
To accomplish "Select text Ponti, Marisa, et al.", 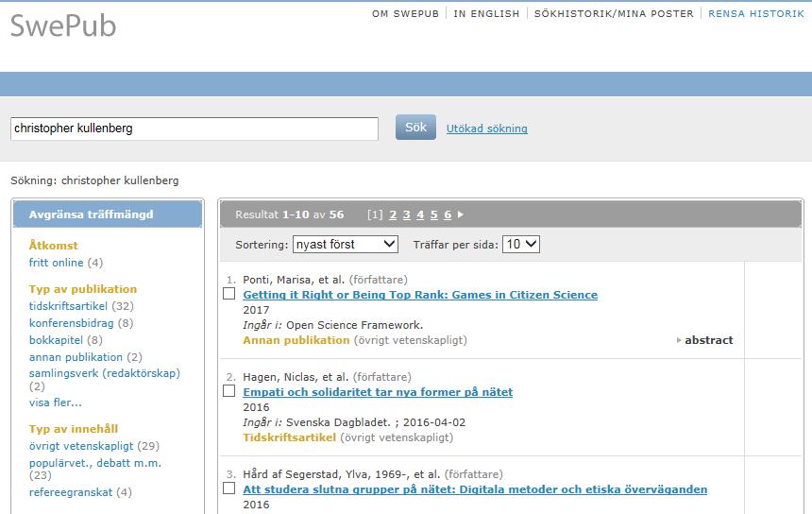I will pyautogui.click(x=294, y=280).
